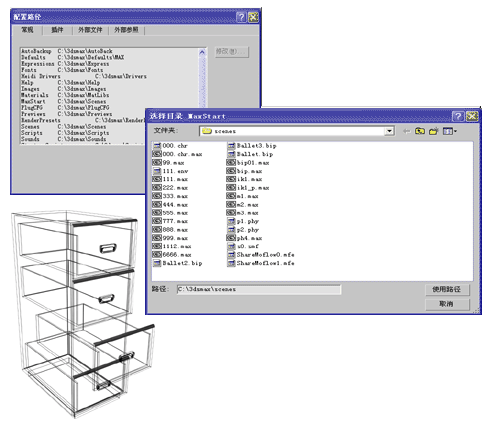Click the up-one-level folder icon
496x432 pixels.
click(420, 131)
